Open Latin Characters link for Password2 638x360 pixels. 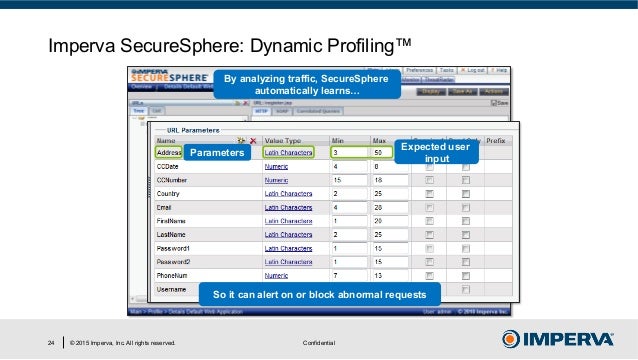tap(288, 262)
